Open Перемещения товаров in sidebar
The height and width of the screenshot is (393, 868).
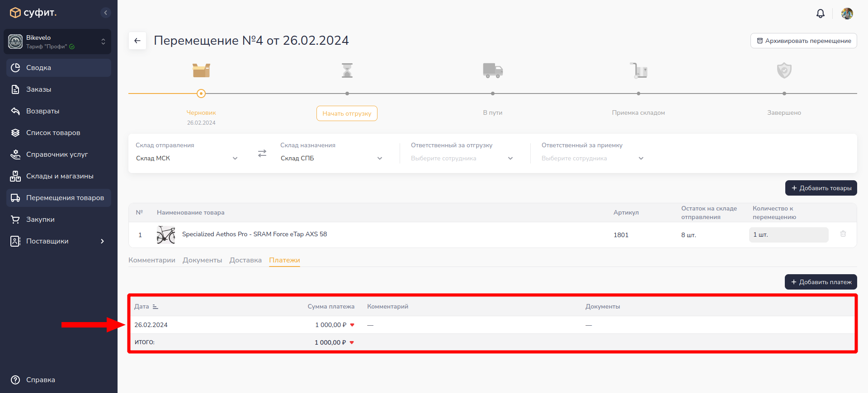59,198
